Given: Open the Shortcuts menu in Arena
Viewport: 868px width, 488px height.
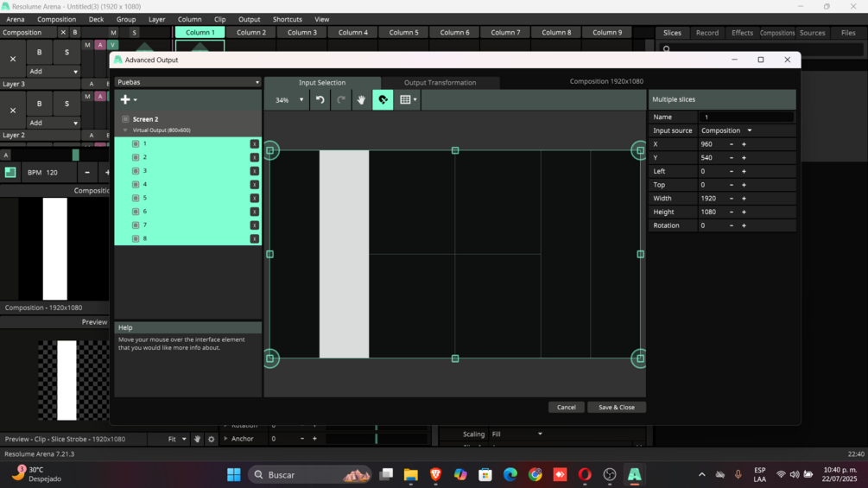Looking at the screenshot, I should click(288, 19).
